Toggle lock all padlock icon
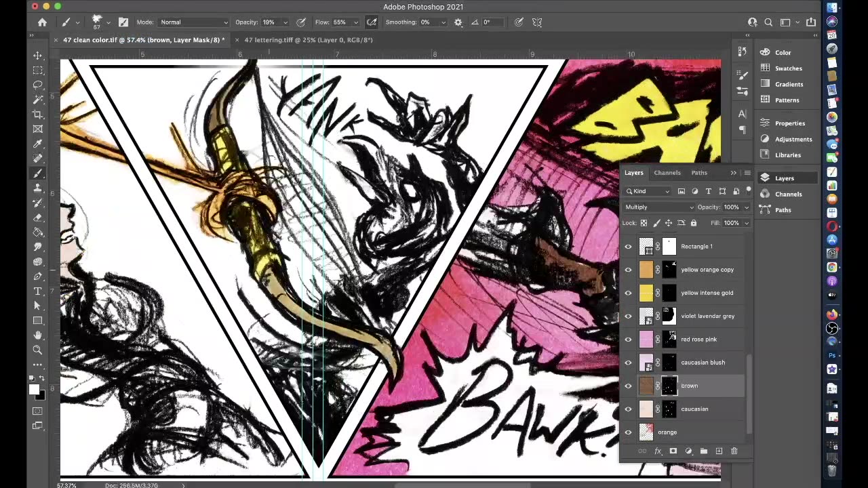 (x=693, y=223)
